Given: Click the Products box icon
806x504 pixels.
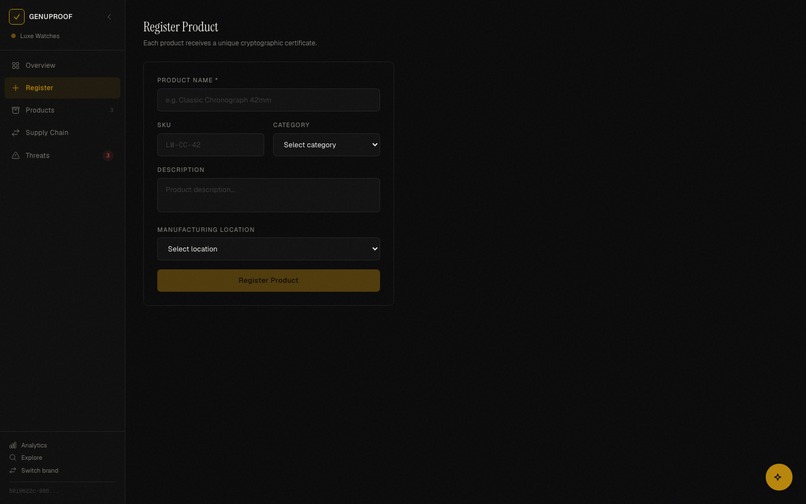Looking at the screenshot, I should 15,110.
